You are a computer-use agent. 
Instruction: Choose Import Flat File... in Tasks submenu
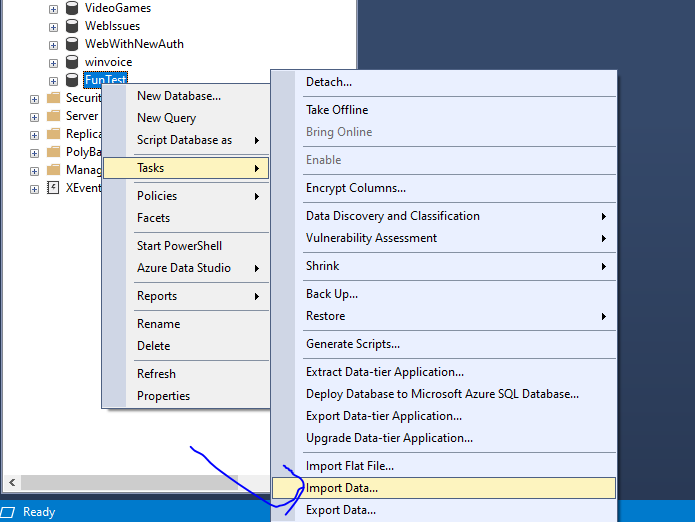pos(444,466)
